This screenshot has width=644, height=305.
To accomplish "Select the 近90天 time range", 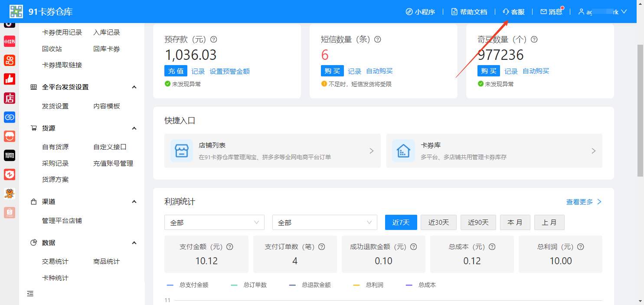I will [478, 222].
